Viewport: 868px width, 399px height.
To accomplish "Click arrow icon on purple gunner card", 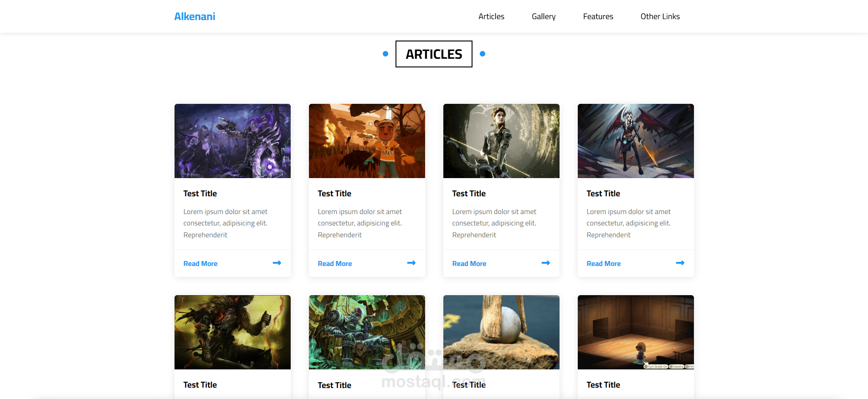I will point(277,263).
